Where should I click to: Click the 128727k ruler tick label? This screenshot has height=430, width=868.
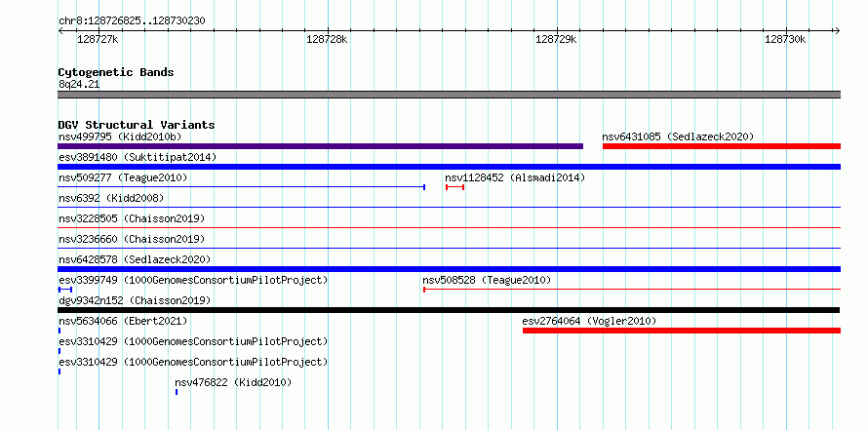pyautogui.click(x=98, y=39)
